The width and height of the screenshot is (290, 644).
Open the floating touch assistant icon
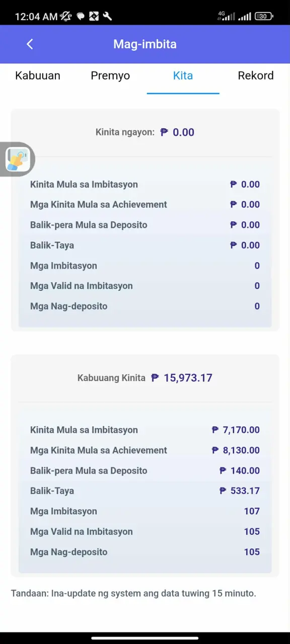(18, 159)
